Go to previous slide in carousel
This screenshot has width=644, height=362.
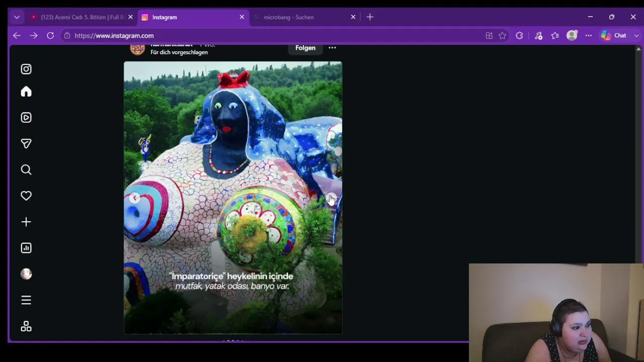click(134, 198)
